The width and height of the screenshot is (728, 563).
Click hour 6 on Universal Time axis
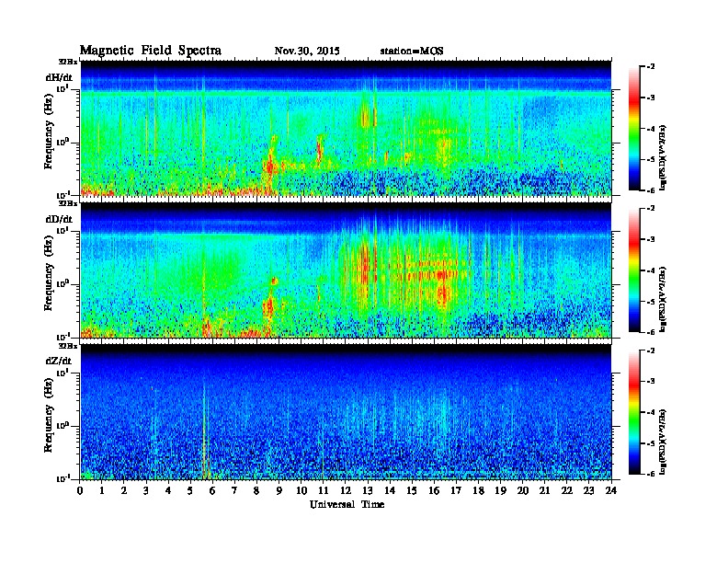(212, 490)
